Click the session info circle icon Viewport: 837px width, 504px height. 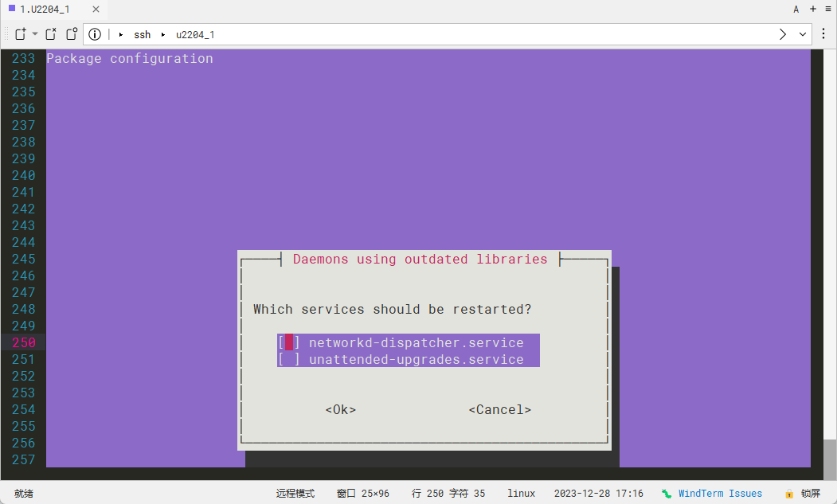coord(95,34)
